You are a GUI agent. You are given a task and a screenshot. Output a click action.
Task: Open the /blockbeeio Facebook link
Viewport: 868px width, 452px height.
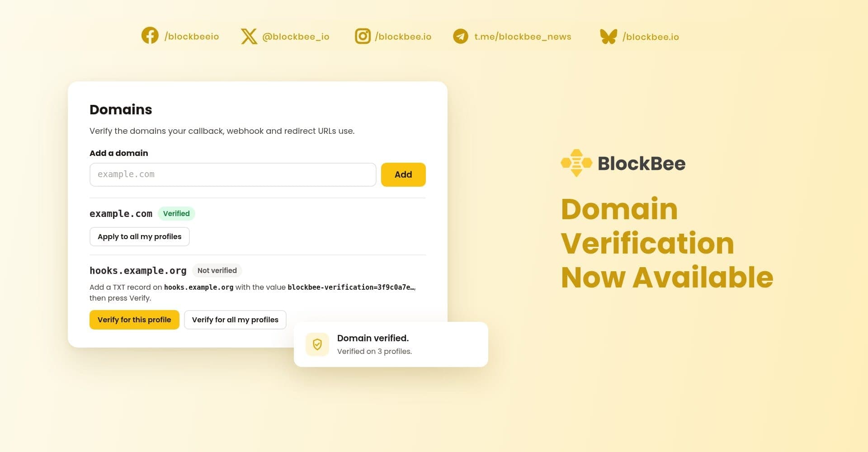192,37
